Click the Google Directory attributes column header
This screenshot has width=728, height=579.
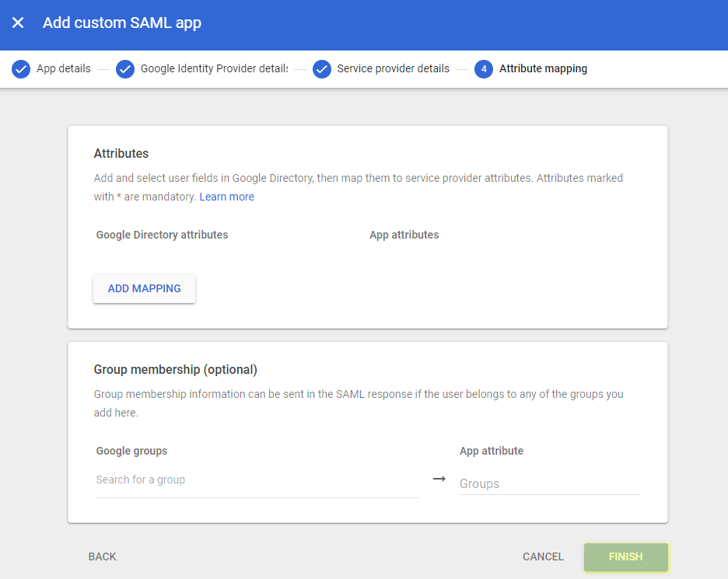coord(162,235)
